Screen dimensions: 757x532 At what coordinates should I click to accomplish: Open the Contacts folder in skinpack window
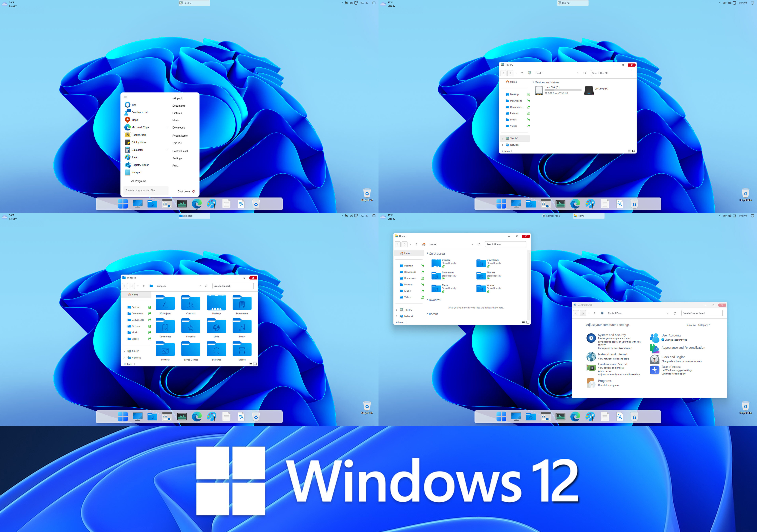coord(191,305)
